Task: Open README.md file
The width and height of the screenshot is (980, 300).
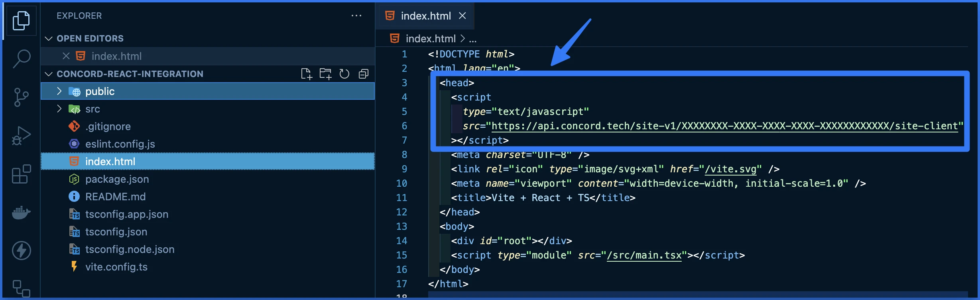Action: click(208, 197)
